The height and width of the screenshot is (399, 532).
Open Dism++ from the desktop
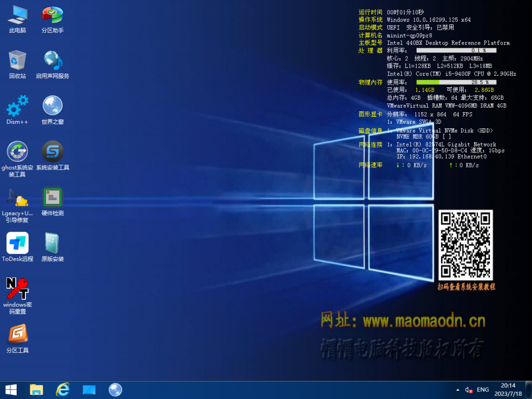tap(17, 107)
